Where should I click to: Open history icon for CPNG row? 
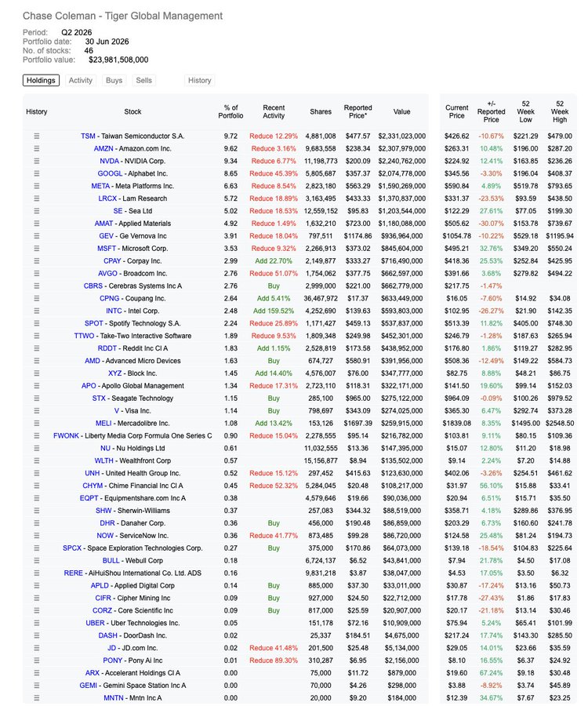pos(36,299)
